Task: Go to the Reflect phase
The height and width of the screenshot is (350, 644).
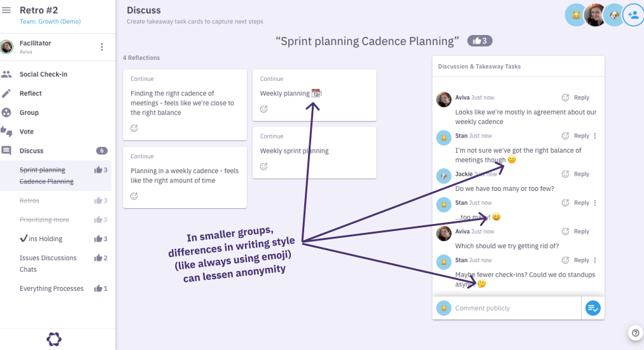Action: [31, 94]
